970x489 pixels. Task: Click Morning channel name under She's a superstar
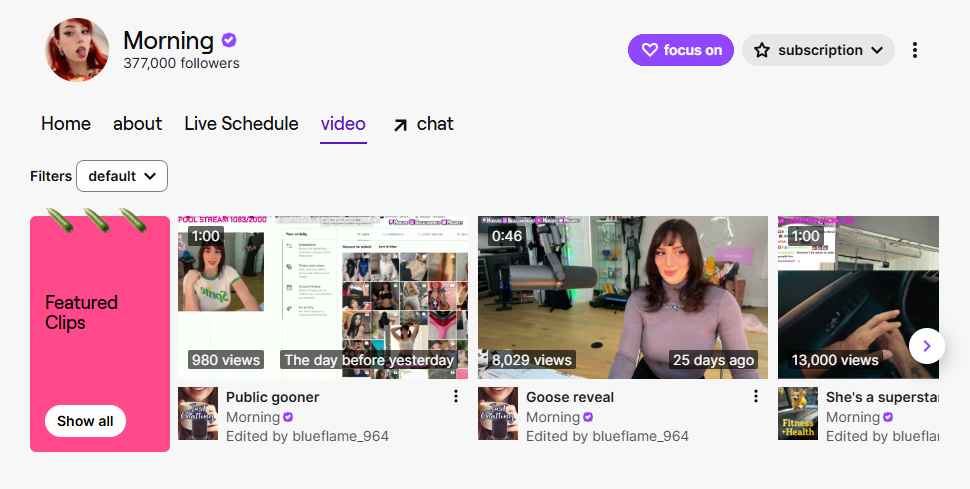coord(853,417)
